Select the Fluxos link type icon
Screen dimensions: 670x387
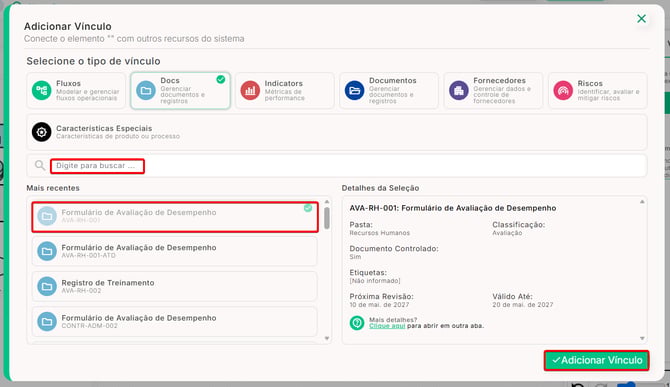pos(41,91)
